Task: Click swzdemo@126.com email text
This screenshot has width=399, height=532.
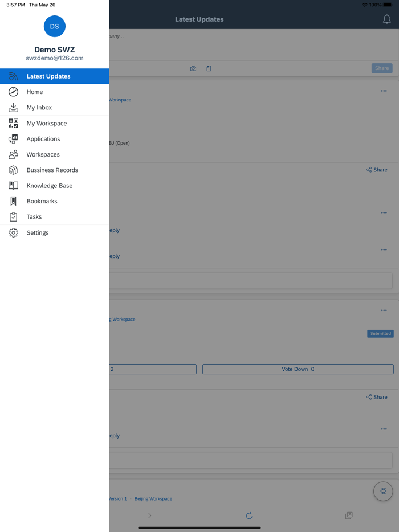Action: pos(55,58)
